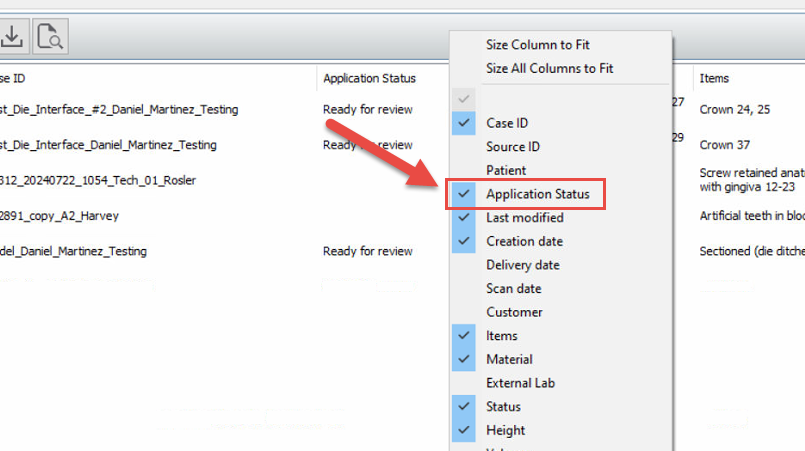Click the download/import toolbar icon
Image resolution: width=805 pixels, height=451 pixels.
13,37
